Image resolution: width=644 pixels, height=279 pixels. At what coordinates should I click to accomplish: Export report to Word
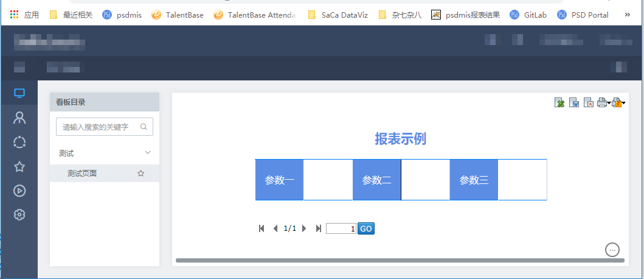[574, 103]
